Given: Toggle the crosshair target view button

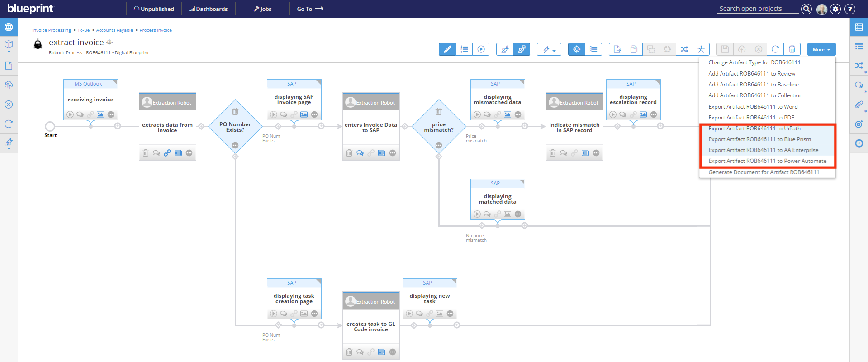Looking at the screenshot, I should 576,49.
